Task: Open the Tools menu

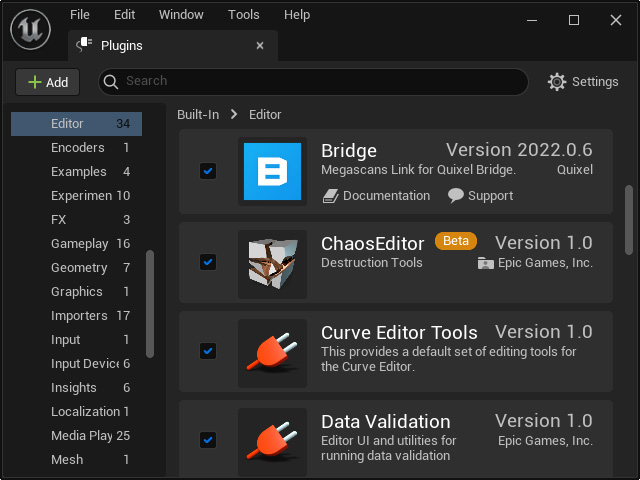Action: [x=244, y=15]
